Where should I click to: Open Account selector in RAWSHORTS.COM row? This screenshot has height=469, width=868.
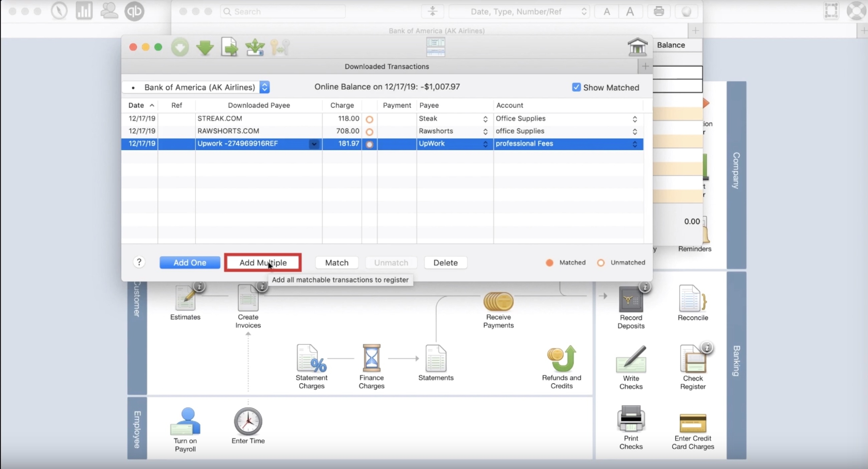click(635, 132)
